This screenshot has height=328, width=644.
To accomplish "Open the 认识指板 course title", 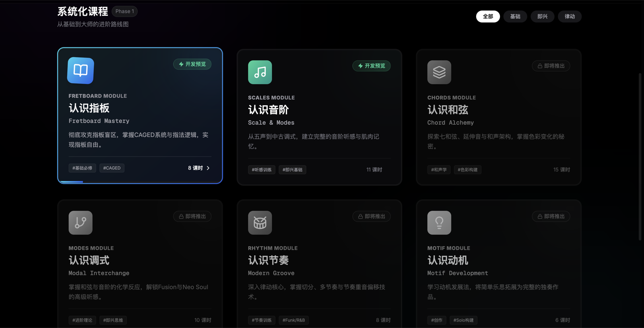I will [x=89, y=108].
